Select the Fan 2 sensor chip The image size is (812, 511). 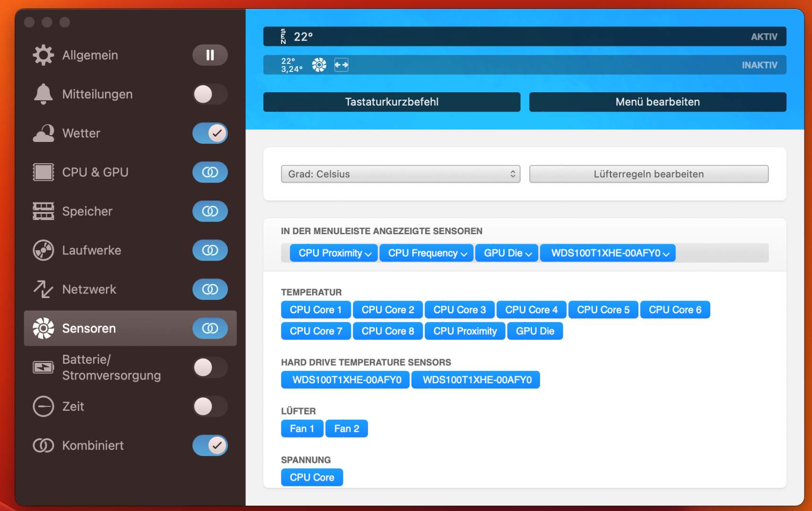(347, 429)
